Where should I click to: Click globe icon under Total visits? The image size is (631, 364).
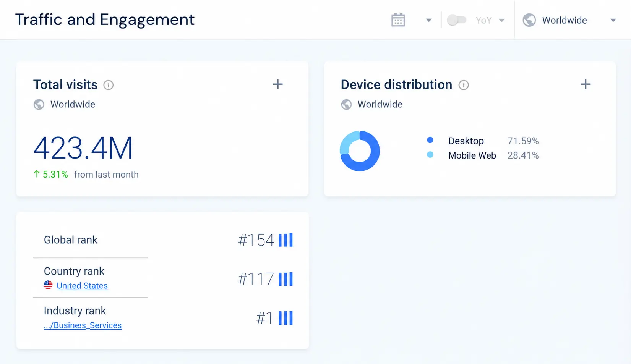pos(39,104)
